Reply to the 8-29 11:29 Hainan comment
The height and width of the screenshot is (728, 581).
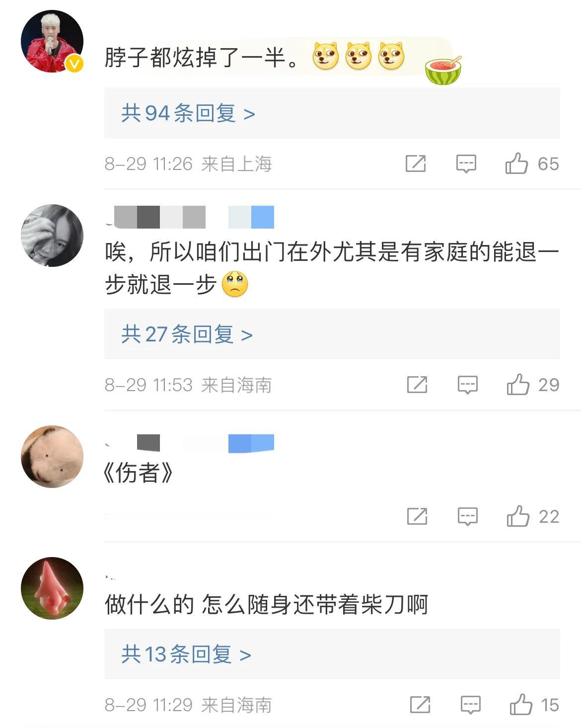tap(470, 705)
